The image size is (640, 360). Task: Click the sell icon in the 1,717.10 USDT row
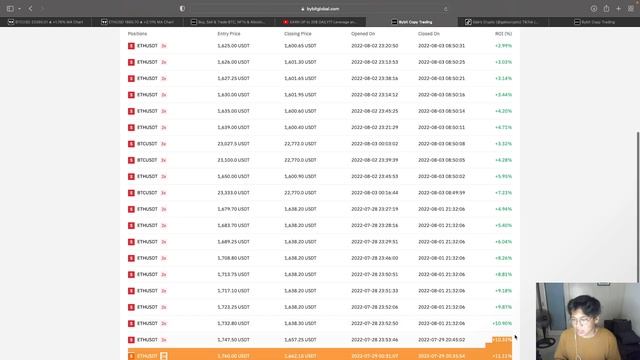(x=131, y=291)
